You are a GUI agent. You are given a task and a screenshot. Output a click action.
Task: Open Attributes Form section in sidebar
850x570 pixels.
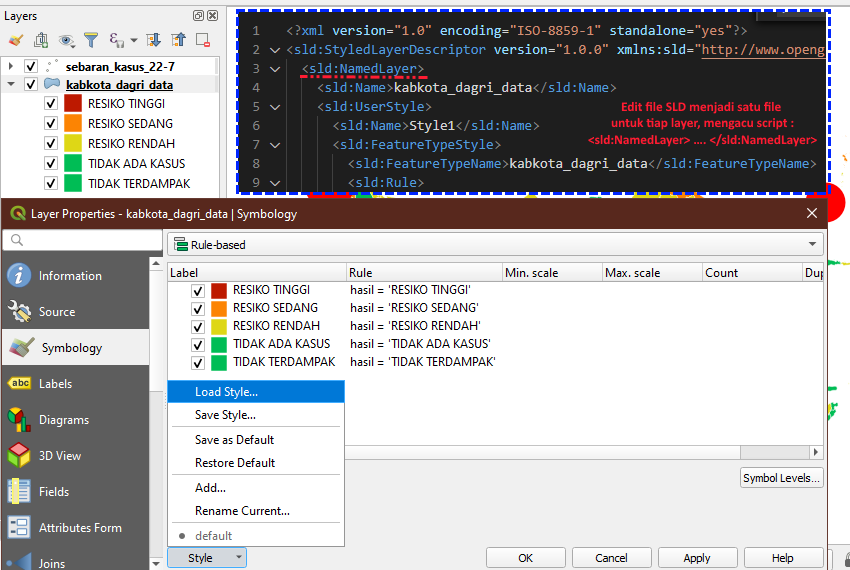pyautogui.click(x=75, y=528)
